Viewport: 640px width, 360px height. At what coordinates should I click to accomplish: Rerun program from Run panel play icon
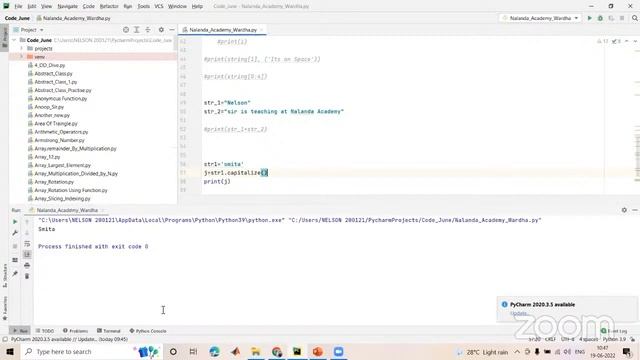[x=15, y=222]
